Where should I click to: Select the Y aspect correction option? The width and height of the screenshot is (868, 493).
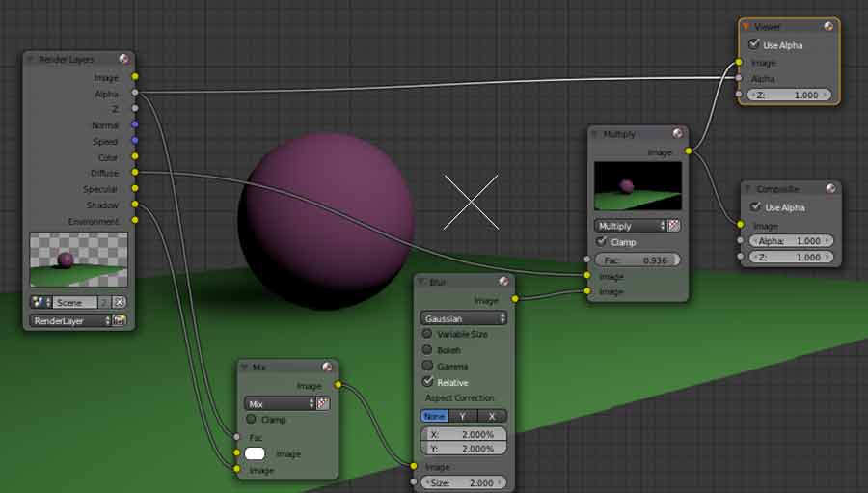(x=463, y=416)
